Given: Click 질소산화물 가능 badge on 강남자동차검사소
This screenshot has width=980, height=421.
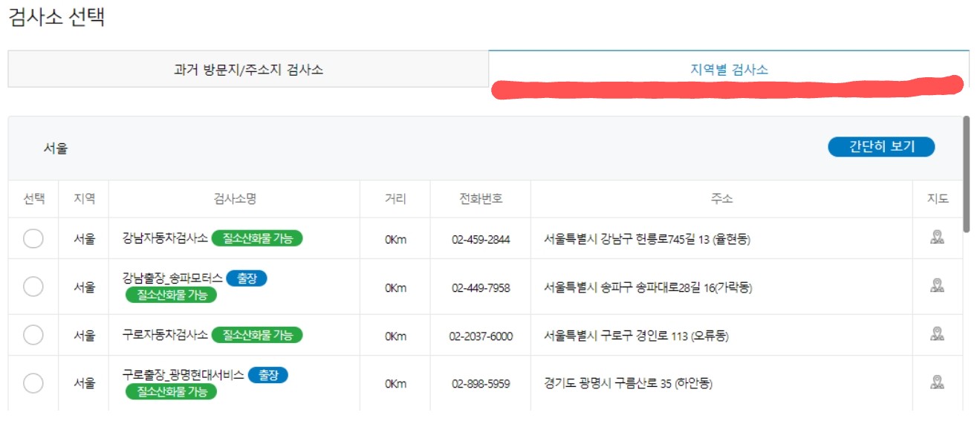Looking at the screenshot, I should click(257, 238).
